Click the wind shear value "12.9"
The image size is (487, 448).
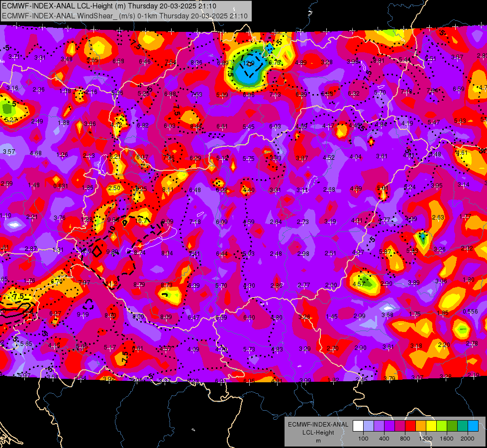(x=249, y=63)
